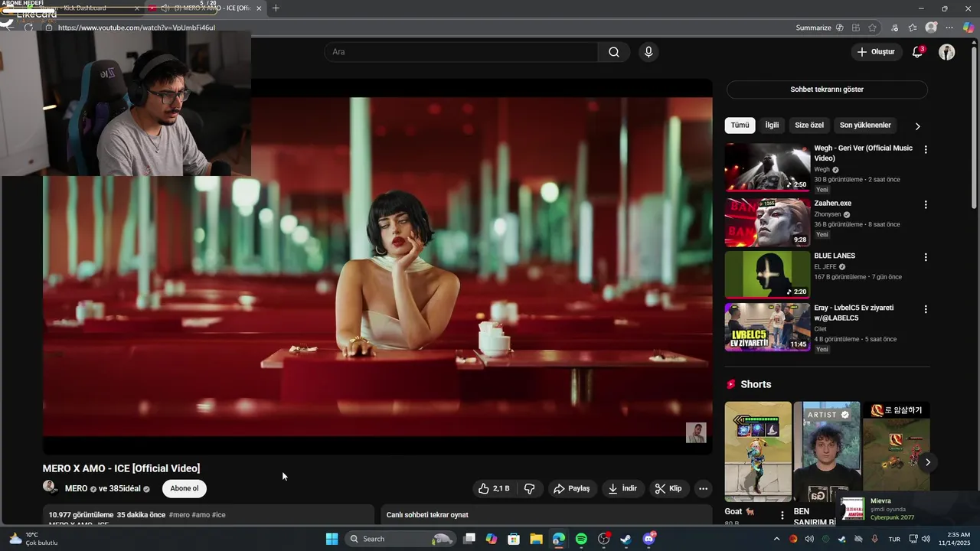Image resolution: width=980 pixels, height=551 pixels.
Task: Open Spotify from the taskbar
Action: [x=581, y=539]
